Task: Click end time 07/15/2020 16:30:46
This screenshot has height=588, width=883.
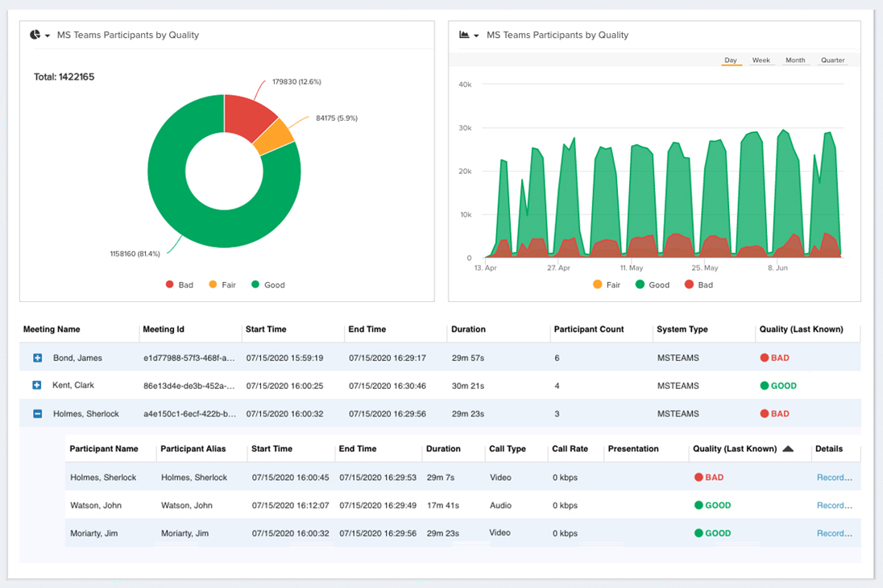Action: [x=388, y=386]
